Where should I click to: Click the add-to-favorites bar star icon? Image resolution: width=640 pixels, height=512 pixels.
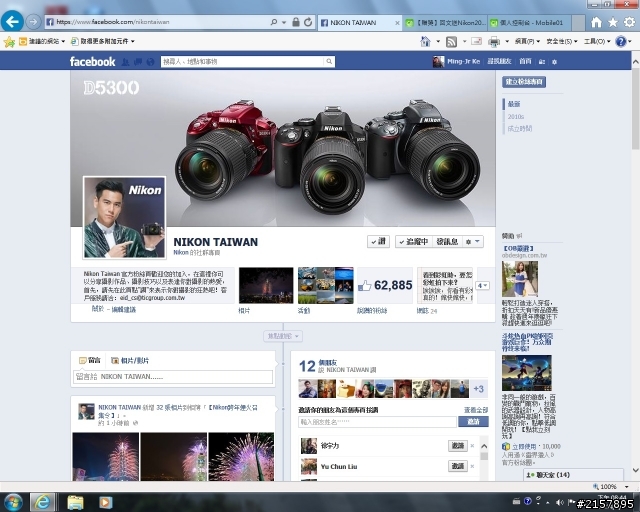click(9, 41)
